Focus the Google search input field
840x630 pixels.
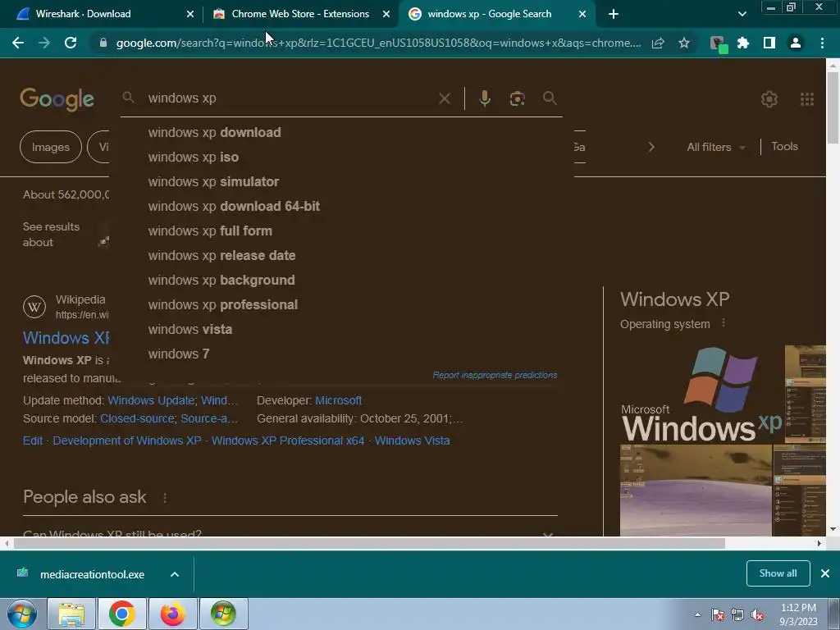pos(290,98)
